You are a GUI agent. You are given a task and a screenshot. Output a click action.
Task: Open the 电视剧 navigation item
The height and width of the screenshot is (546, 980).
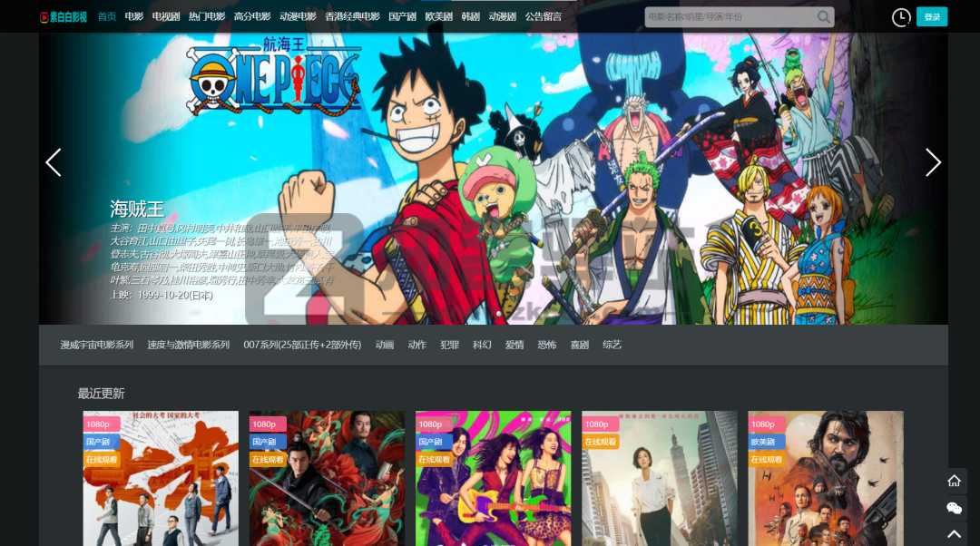166,16
